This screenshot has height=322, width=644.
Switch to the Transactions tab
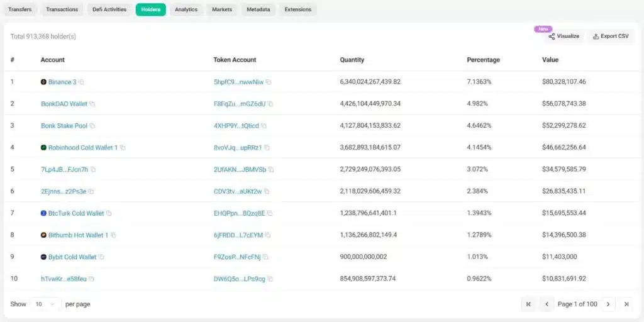click(62, 9)
